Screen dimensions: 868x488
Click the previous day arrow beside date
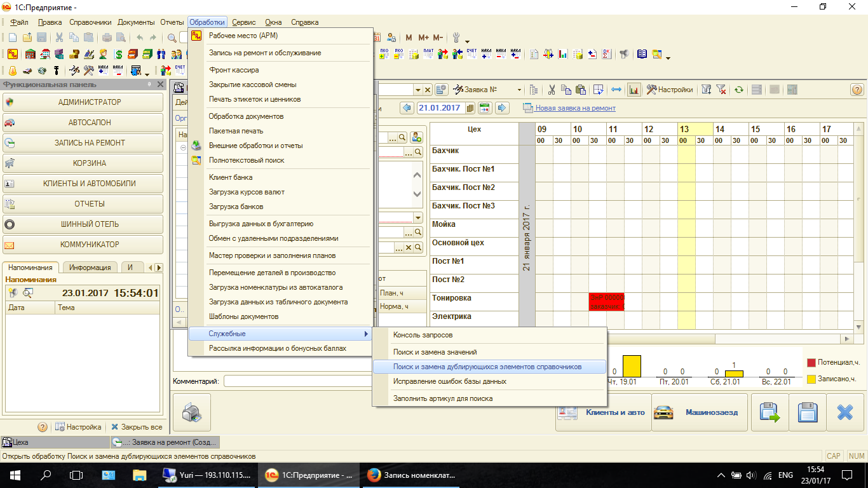407,108
